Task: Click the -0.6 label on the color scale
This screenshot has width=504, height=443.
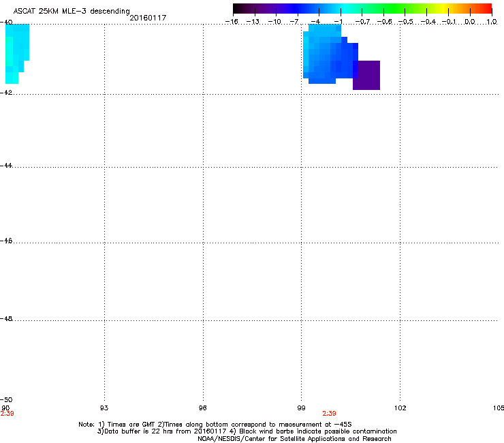Action: [384, 22]
